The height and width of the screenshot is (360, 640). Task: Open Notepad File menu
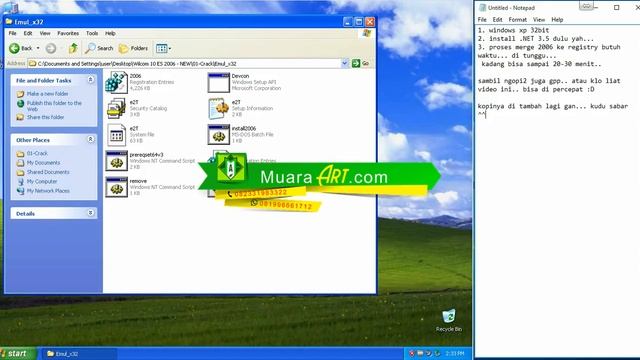[x=482, y=20]
